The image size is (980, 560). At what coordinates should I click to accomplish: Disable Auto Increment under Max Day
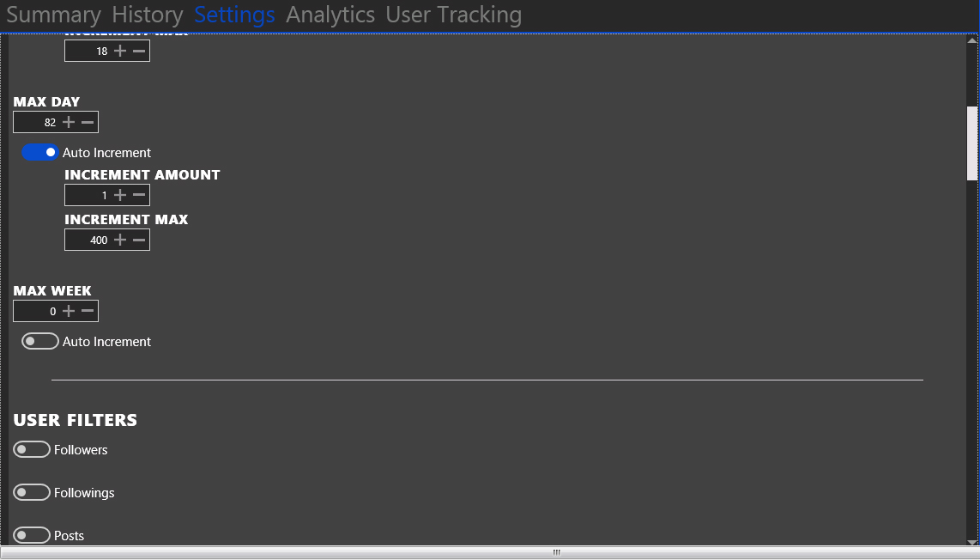point(40,153)
